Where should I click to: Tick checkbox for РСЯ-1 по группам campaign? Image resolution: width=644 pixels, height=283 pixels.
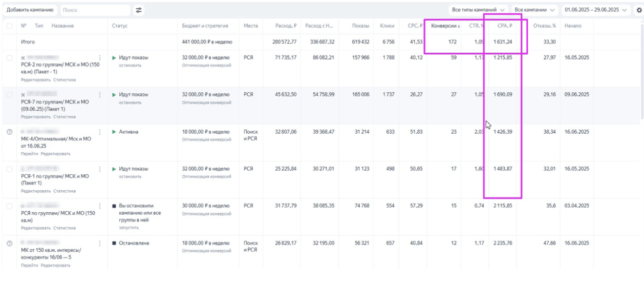click(x=10, y=169)
